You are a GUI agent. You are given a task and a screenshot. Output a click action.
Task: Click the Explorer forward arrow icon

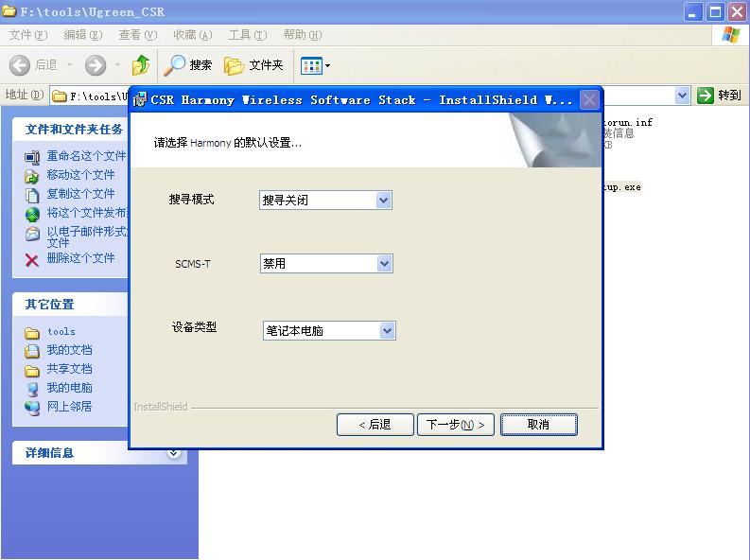(96, 65)
